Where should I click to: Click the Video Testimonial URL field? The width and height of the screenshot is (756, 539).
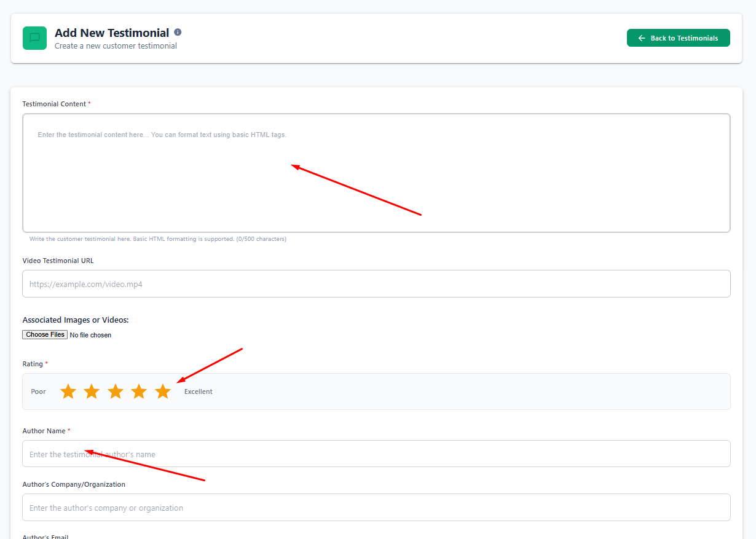click(376, 284)
